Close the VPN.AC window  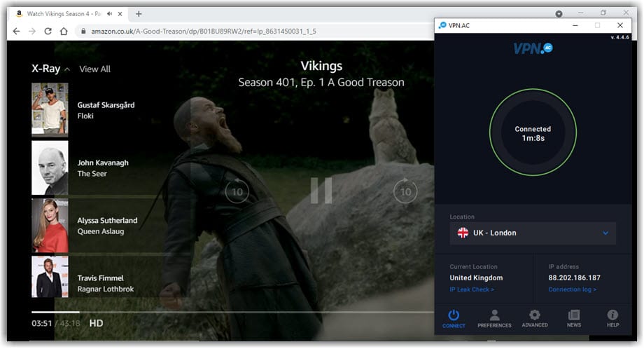(620, 25)
